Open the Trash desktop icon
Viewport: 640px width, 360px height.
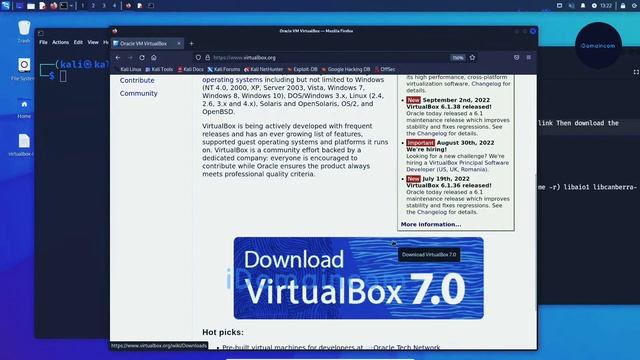[x=24, y=32]
